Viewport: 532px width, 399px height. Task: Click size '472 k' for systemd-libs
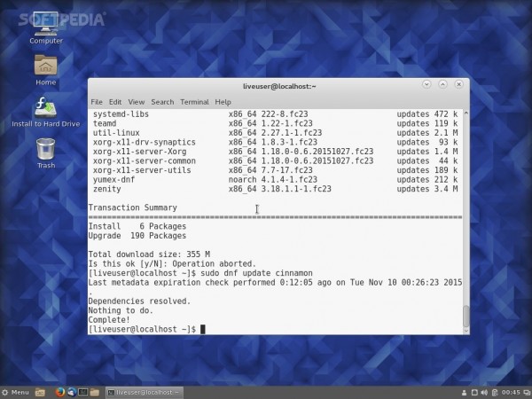(x=446, y=114)
